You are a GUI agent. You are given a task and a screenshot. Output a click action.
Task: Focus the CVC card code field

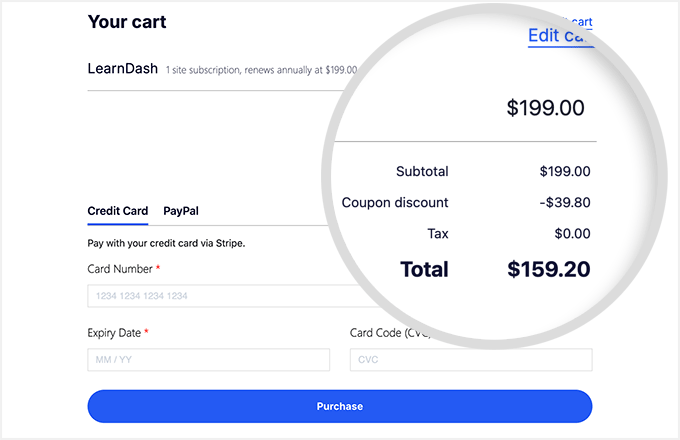pos(471,360)
